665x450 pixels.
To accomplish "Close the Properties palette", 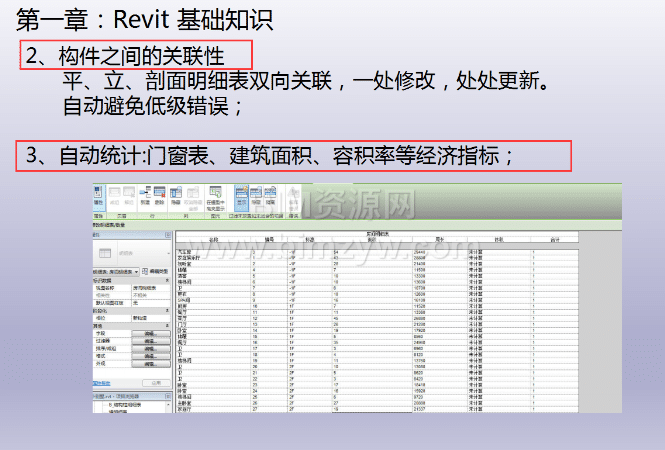I will click(168, 235).
